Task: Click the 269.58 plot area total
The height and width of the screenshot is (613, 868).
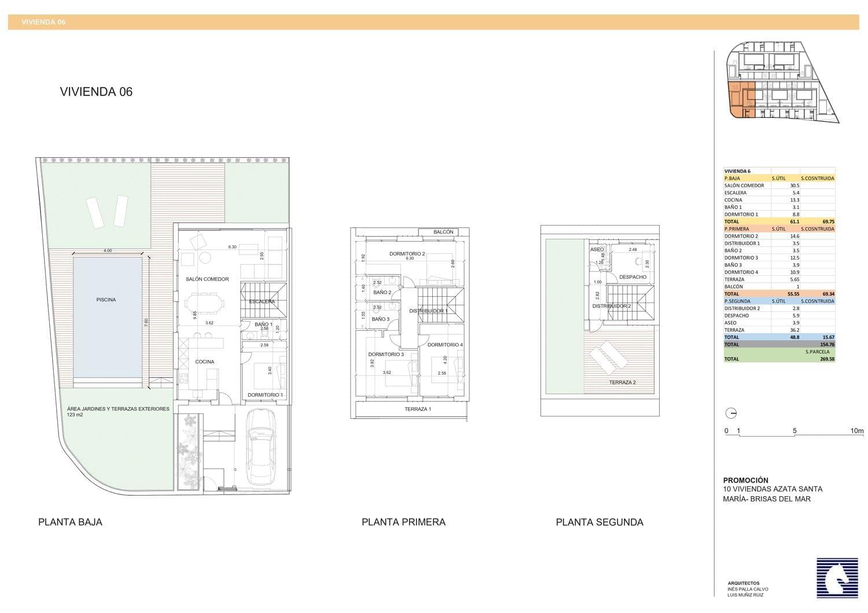Action: point(827,359)
